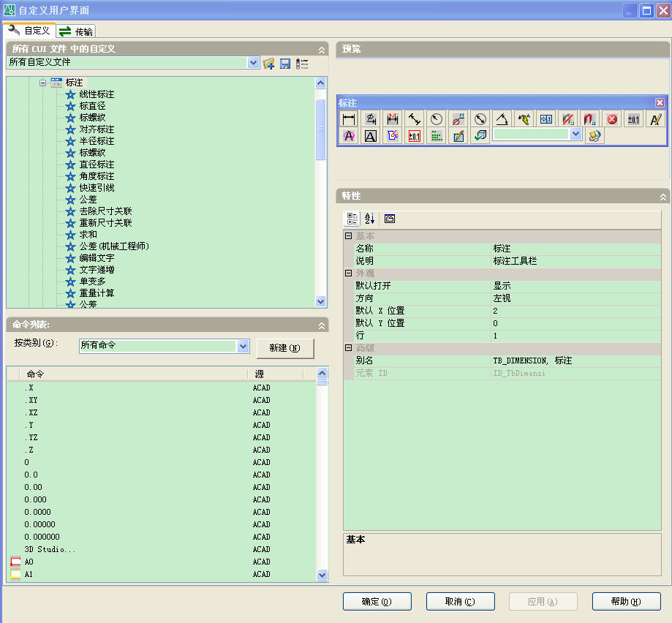Click the geometric tolerance frame icon
Image resolution: width=672 pixels, height=623 pixels.
[x=546, y=118]
